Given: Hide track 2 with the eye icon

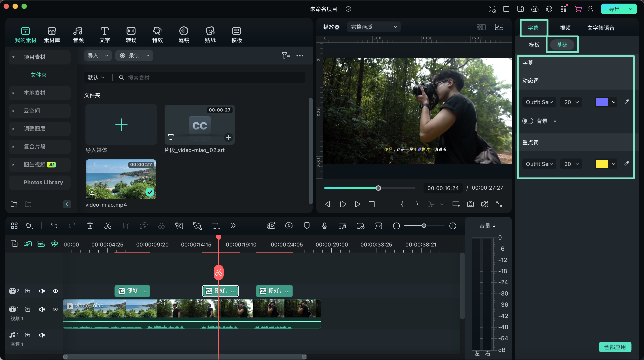Looking at the screenshot, I should click(55, 291).
